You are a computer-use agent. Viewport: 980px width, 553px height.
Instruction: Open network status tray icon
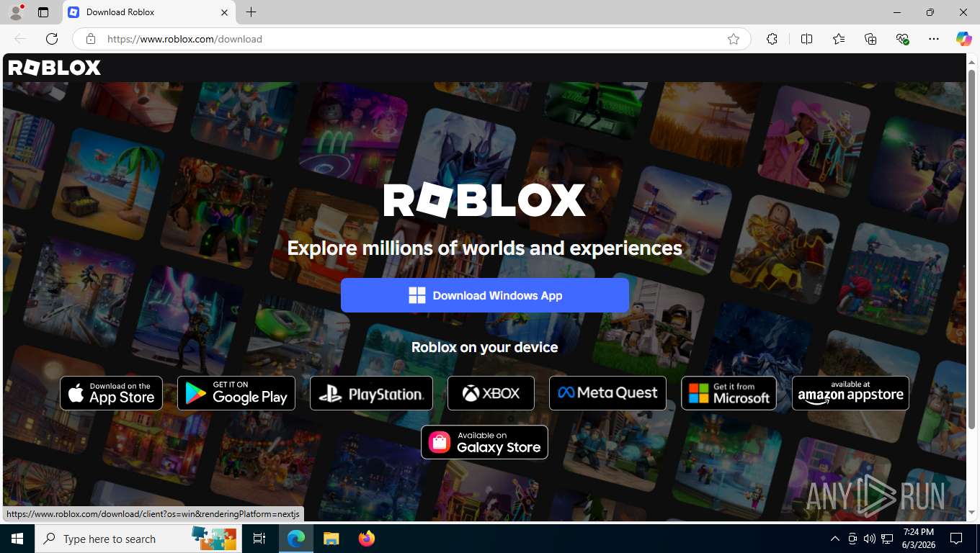(888, 539)
